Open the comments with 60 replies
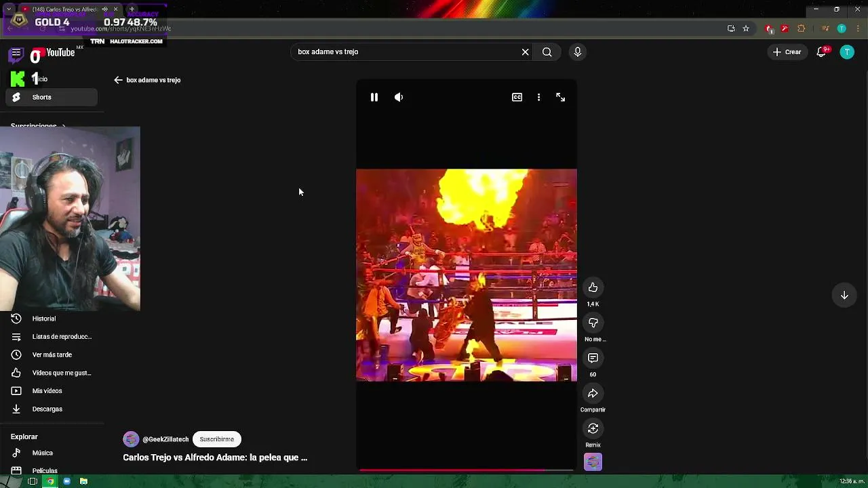 (593, 358)
